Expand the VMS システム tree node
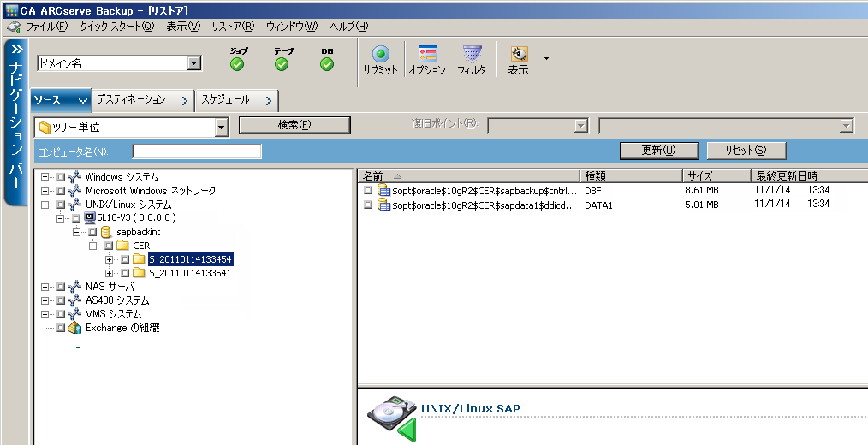 pyautogui.click(x=45, y=314)
